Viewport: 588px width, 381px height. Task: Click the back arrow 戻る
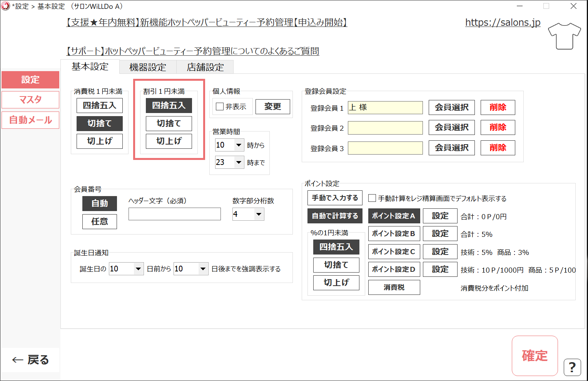pos(30,360)
